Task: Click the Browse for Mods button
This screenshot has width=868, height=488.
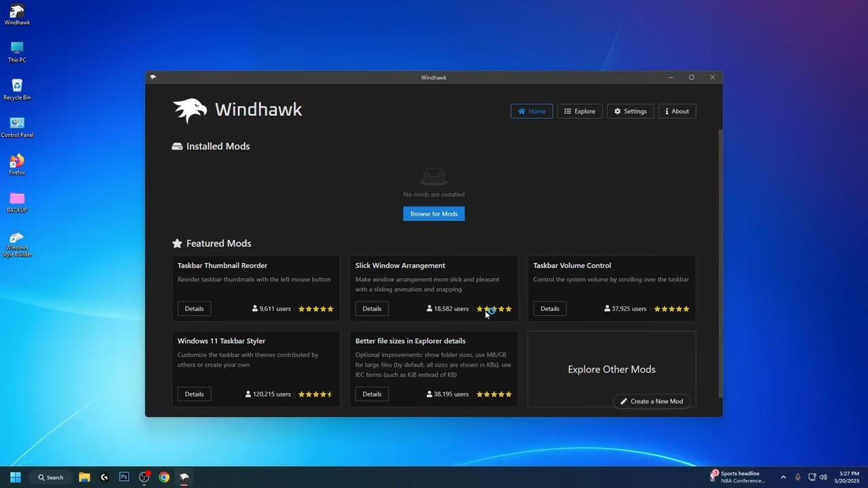Action: pos(434,213)
